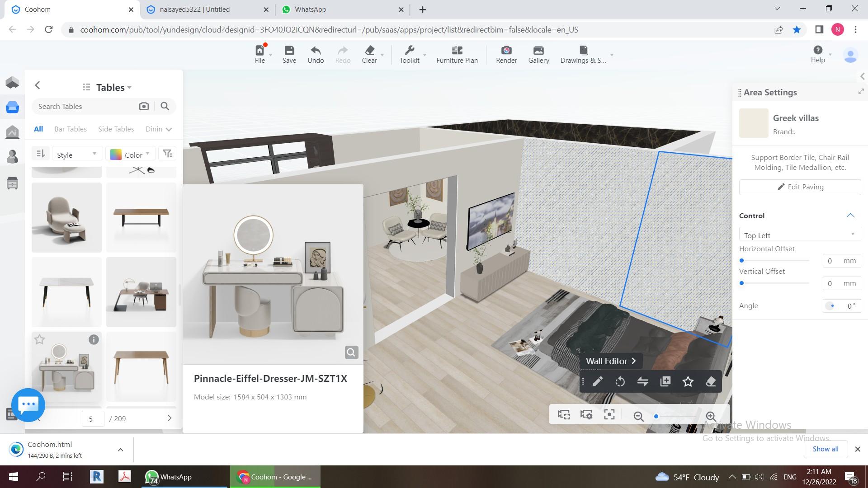The height and width of the screenshot is (488, 868).
Task: Click the Undo arrow icon
Action: (315, 51)
